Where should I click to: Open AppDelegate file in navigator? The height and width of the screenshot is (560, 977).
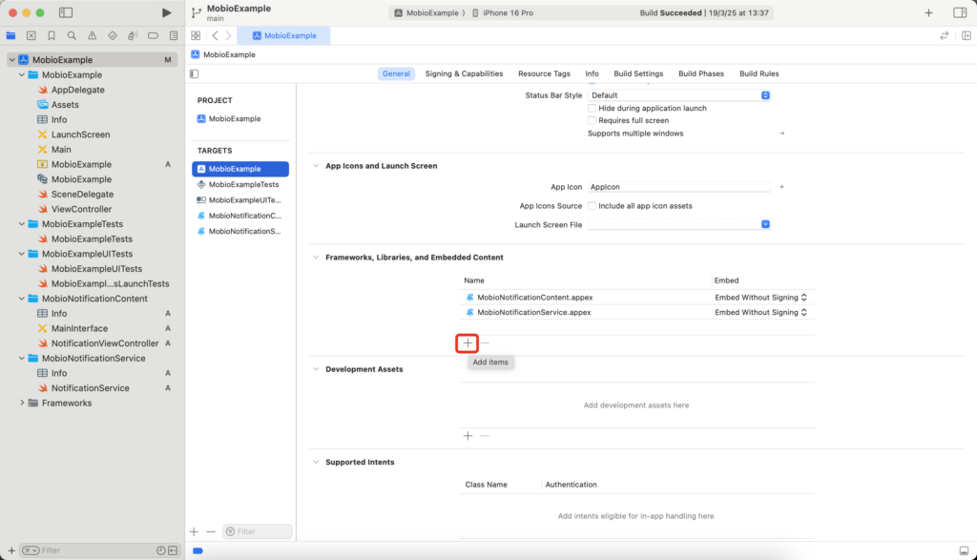77,90
